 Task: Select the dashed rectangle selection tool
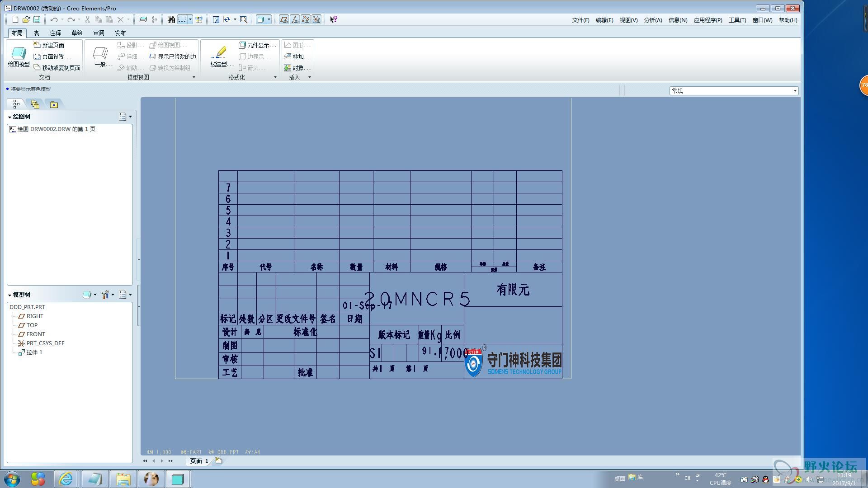click(x=182, y=19)
